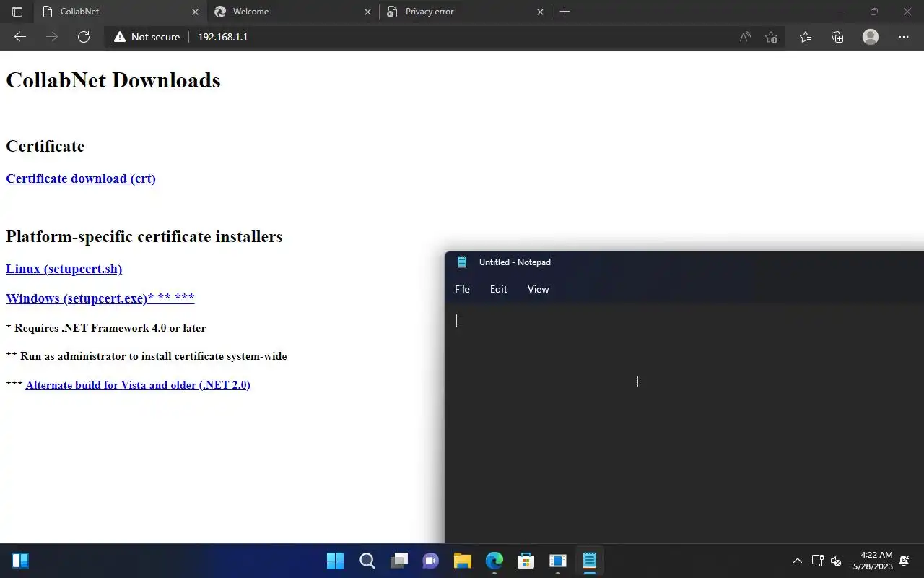Open Task View on the taskbar
This screenshot has width=924, height=578.
[398, 561]
